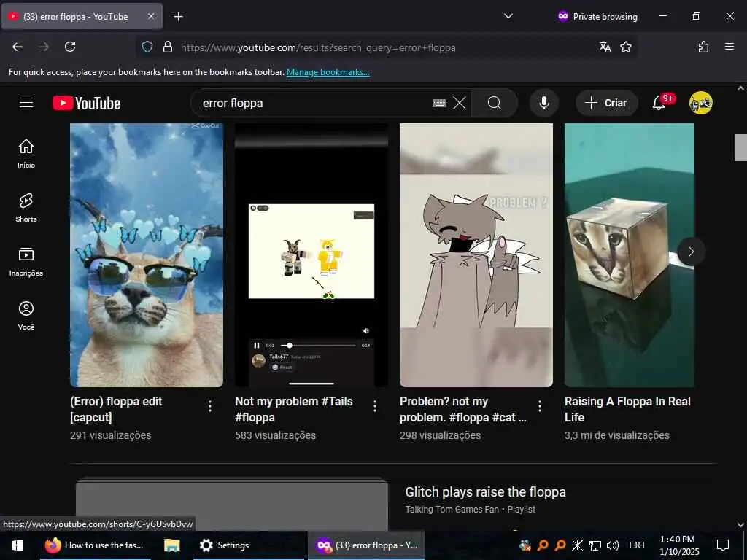Clear the search query with the X
Image resolution: width=747 pixels, height=560 pixels.
pyautogui.click(x=460, y=103)
